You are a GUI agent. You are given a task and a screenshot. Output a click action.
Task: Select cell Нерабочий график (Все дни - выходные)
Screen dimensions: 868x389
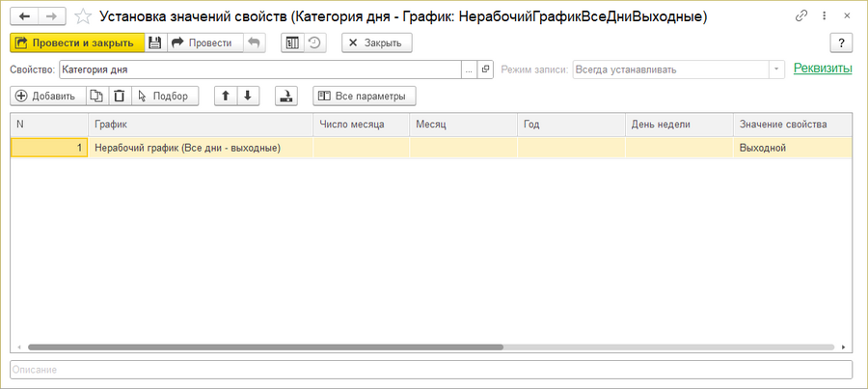[x=201, y=148]
